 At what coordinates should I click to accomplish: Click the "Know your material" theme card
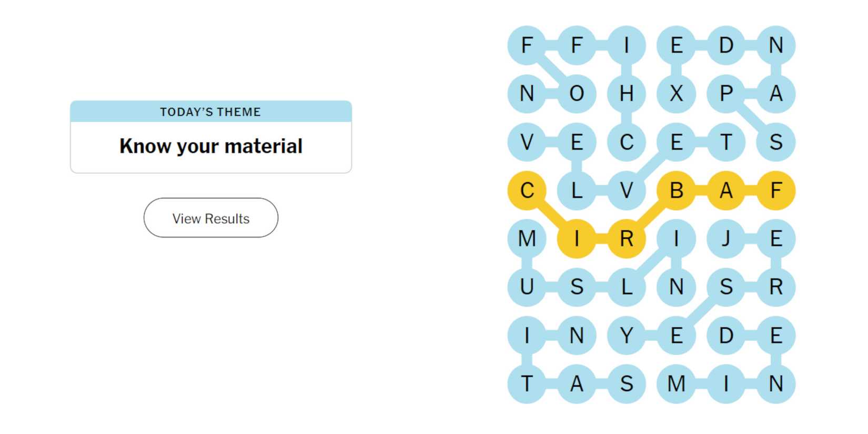(210, 146)
